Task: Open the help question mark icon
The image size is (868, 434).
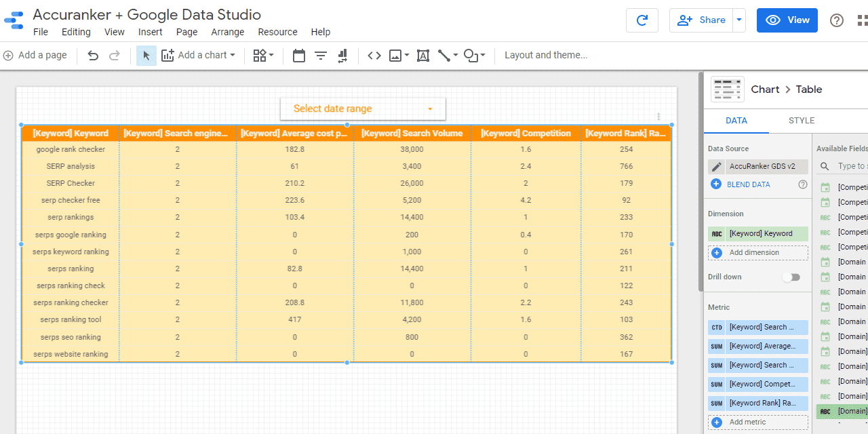Action: [837, 20]
